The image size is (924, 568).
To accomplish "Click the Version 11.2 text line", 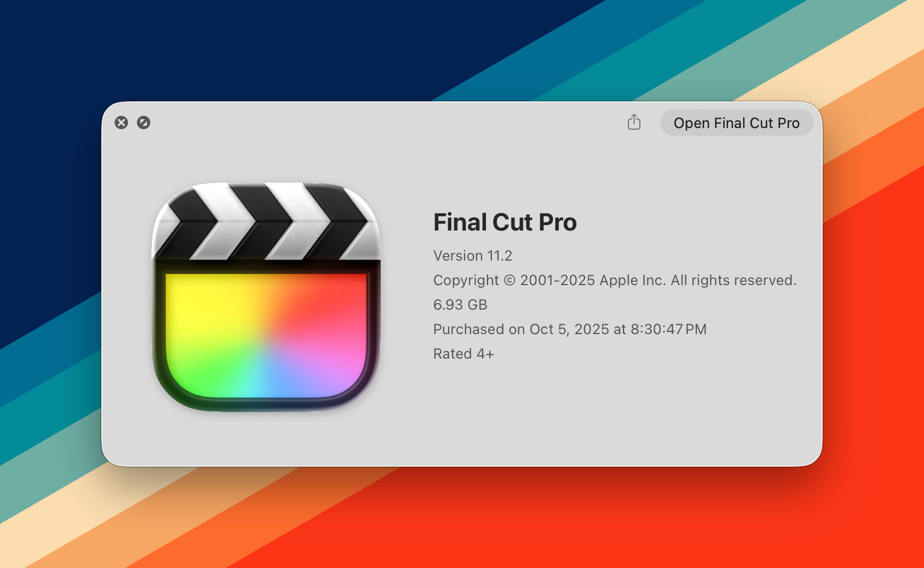I will 473,256.
